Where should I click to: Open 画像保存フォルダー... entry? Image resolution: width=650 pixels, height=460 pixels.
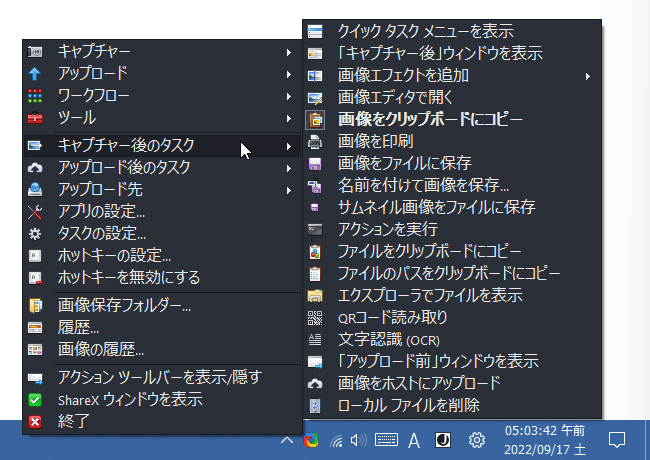tap(162, 306)
